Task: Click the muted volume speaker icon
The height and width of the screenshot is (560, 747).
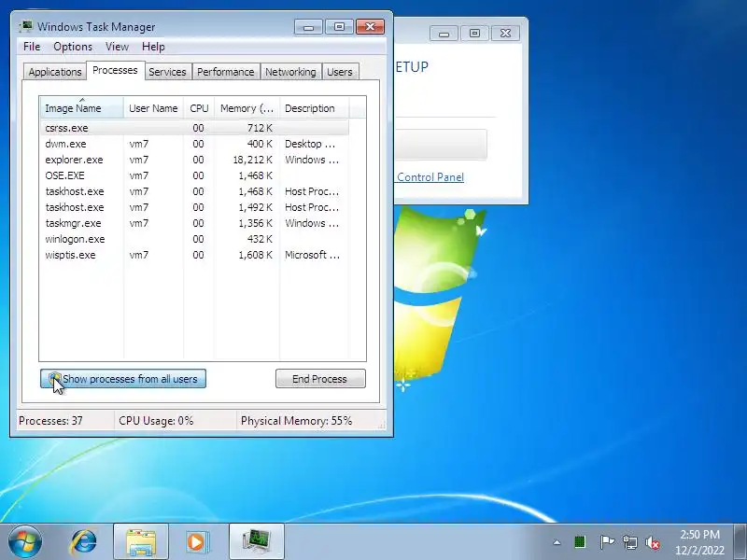Action: (653, 542)
